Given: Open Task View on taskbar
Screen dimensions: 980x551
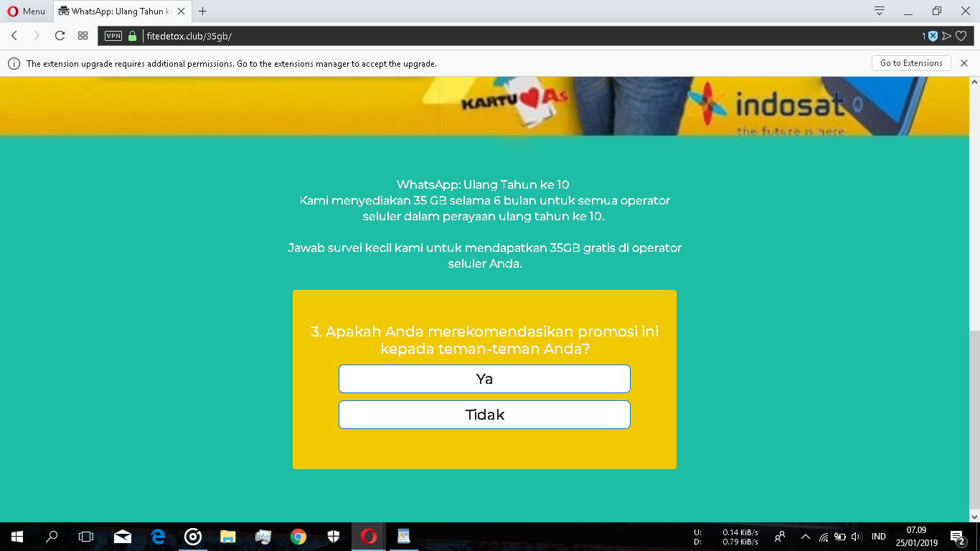Looking at the screenshot, I should point(86,537).
